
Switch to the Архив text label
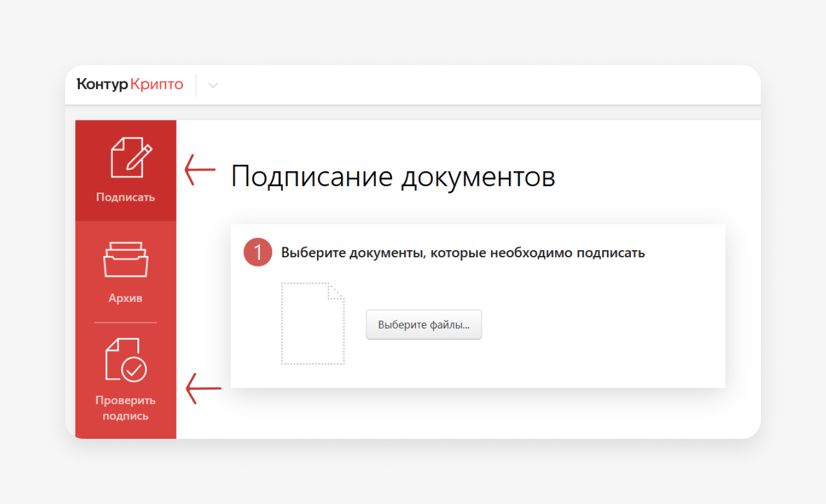125,298
